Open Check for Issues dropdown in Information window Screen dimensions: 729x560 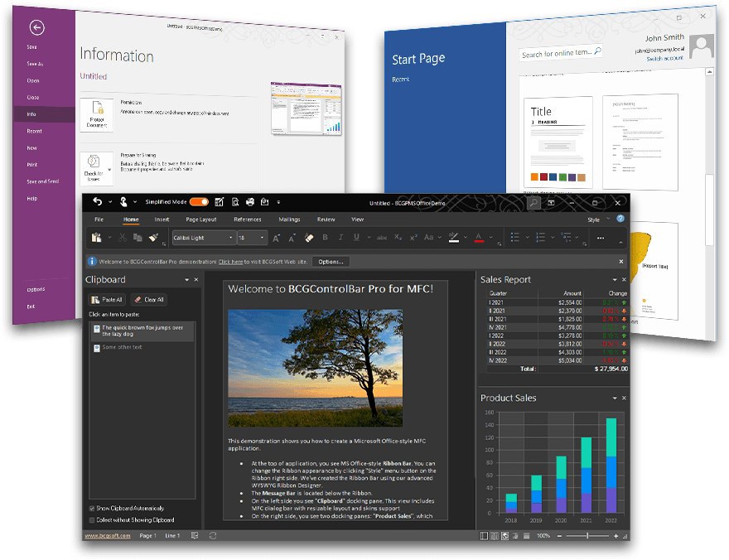[x=97, y=168]
